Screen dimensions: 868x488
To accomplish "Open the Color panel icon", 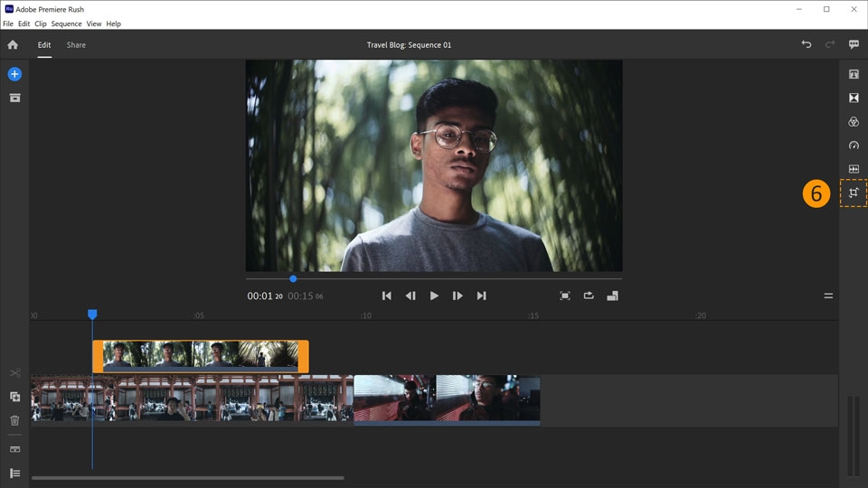I will pos(854,122).
